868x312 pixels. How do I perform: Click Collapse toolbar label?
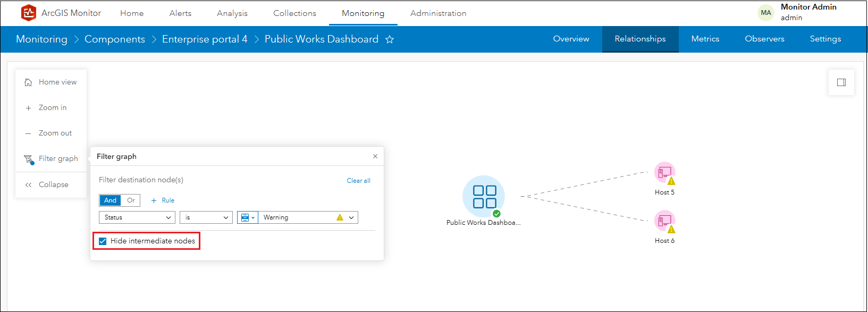(x=54, y=185)
